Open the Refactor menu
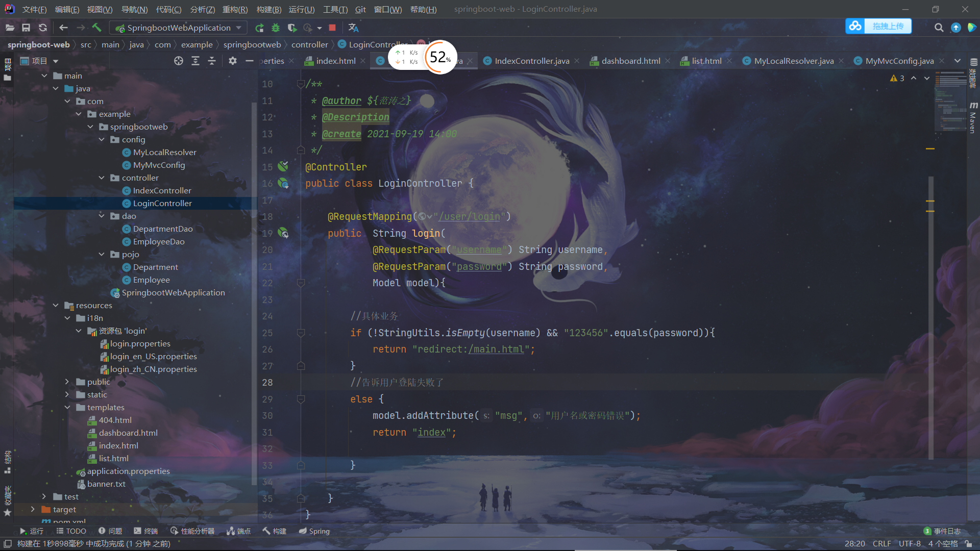This screenshot has width=980, height=551. pyautogui.click(x=235, y=9)
